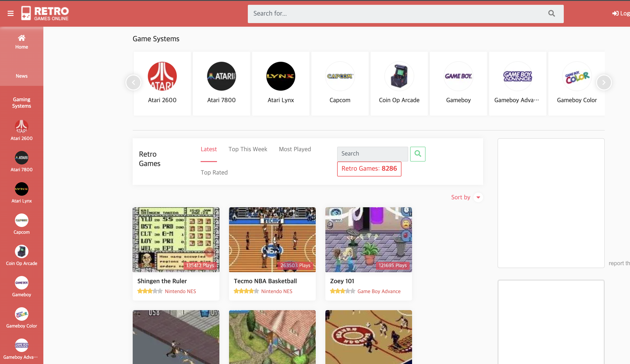Open the hamburger menu icon
Viewport: 630px width, 364px height.
tap(11, 13)
